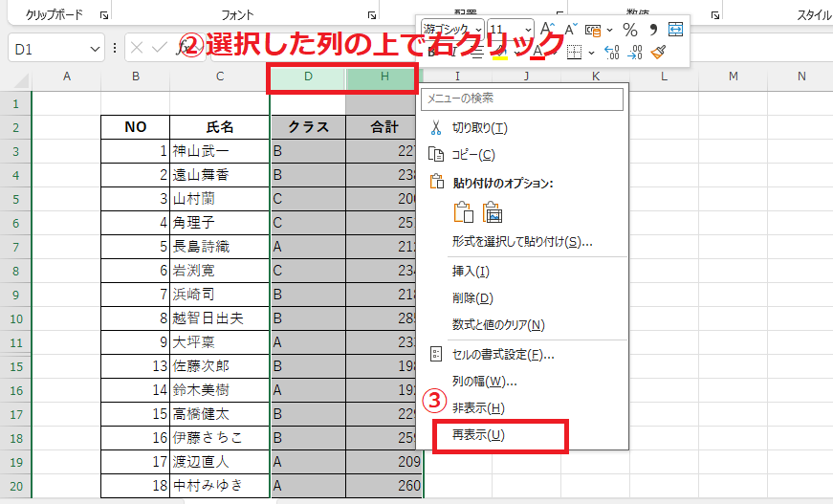Click the formula bar cancel X icon
This screenshot has height=504, width=833.
(x=137, y=49)
